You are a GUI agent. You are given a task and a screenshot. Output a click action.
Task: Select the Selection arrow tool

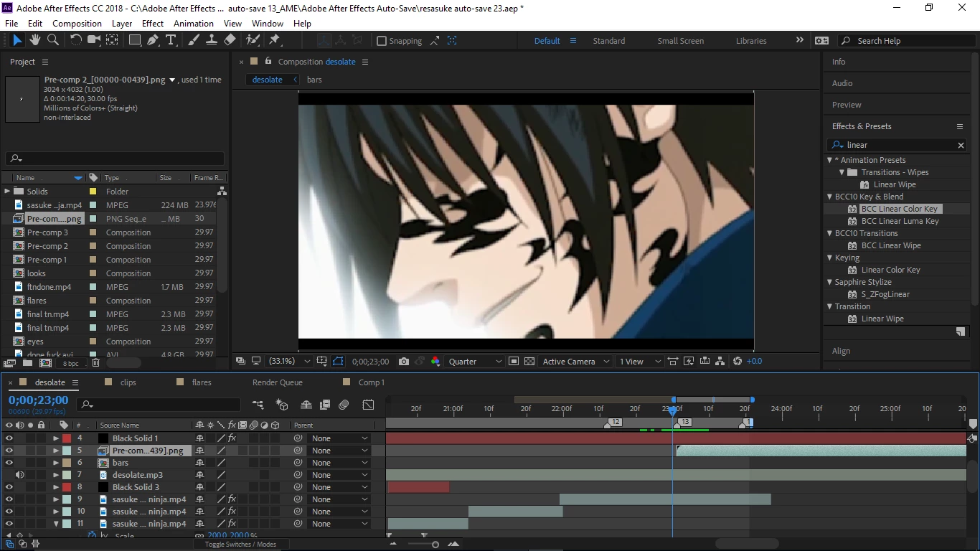(17, 40)
